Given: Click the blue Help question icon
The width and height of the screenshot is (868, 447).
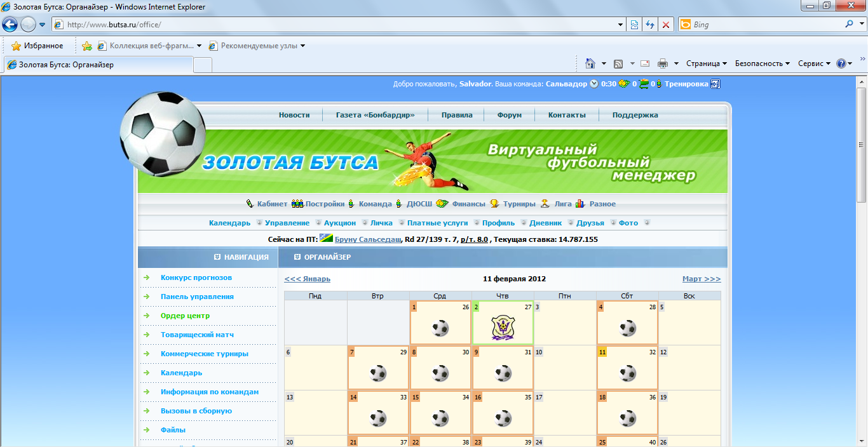Looking at the screenshot, I should coord(841,63).
